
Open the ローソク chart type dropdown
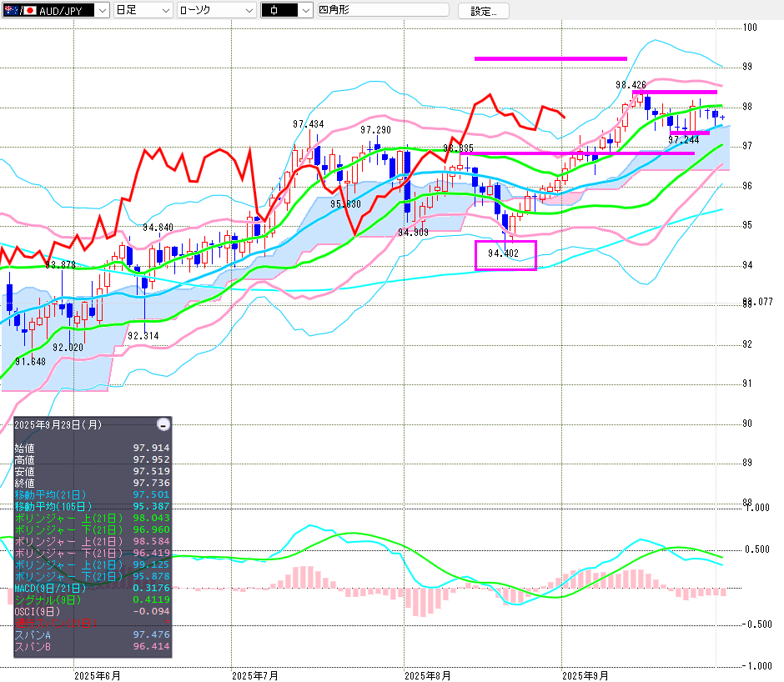coord(216,10)
